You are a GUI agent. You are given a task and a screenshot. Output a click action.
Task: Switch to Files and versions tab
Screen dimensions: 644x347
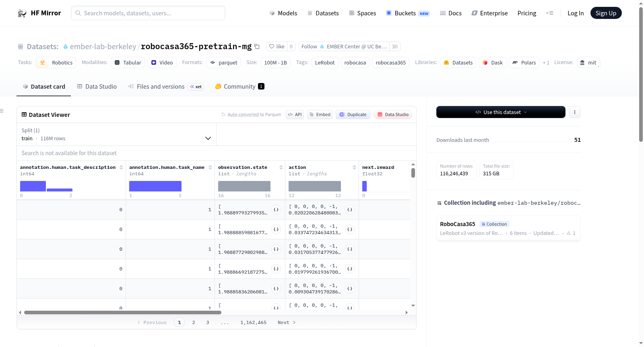(x=166, y=87)
